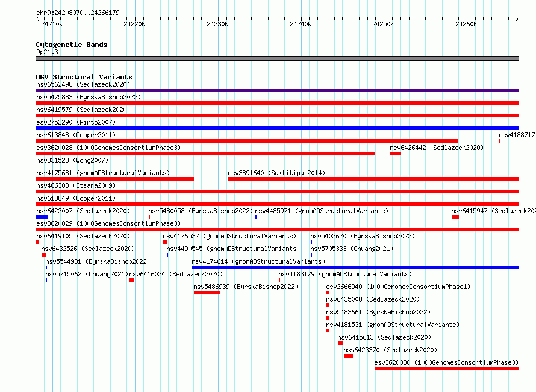536x392 pixels.
Task: Open nsv4181531 (gnomADStructuralVariants) label
Action: 393,325
